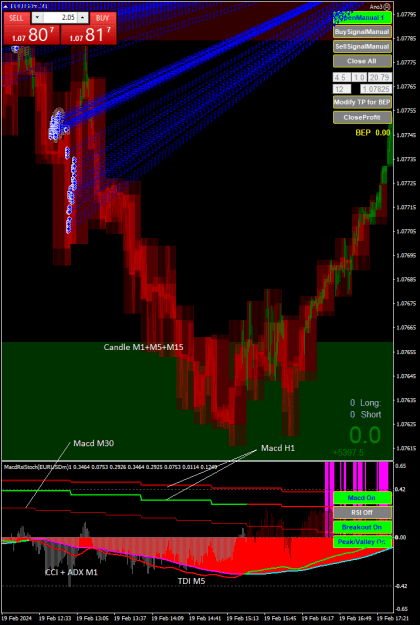Select the field showing 12
This screenshot has height=625, width=420.
(x=341, y=89)
